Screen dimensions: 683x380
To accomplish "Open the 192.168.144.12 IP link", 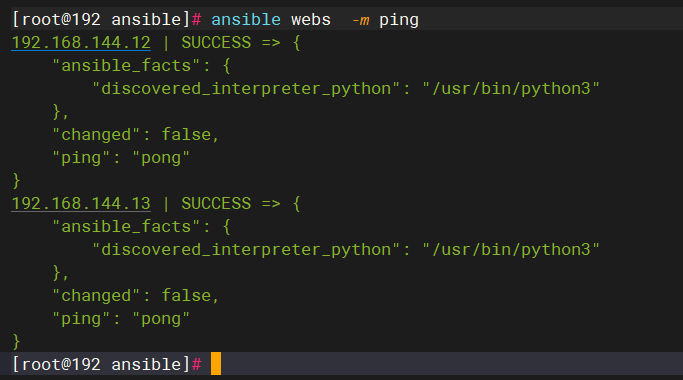I will click(x=81, y=43).
